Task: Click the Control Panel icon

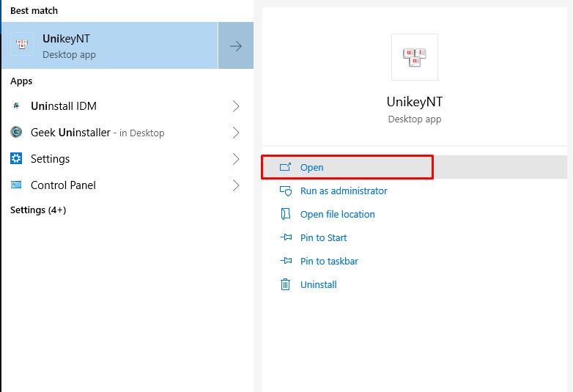Action: pyautogui.click(x=16, y=185)
